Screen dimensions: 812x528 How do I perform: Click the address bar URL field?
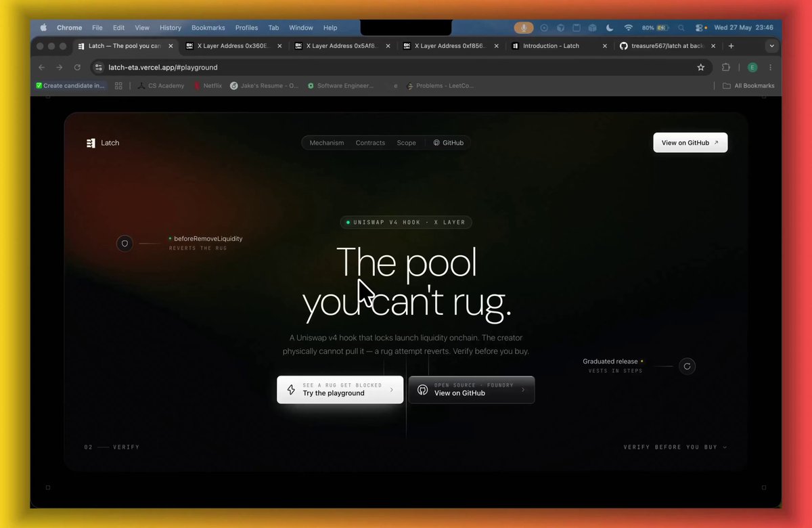399,68
